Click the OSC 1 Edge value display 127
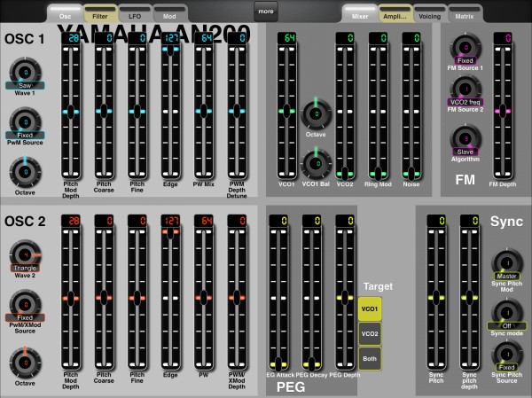The height and width of the screenshot is (398, 532). [170, 38]
